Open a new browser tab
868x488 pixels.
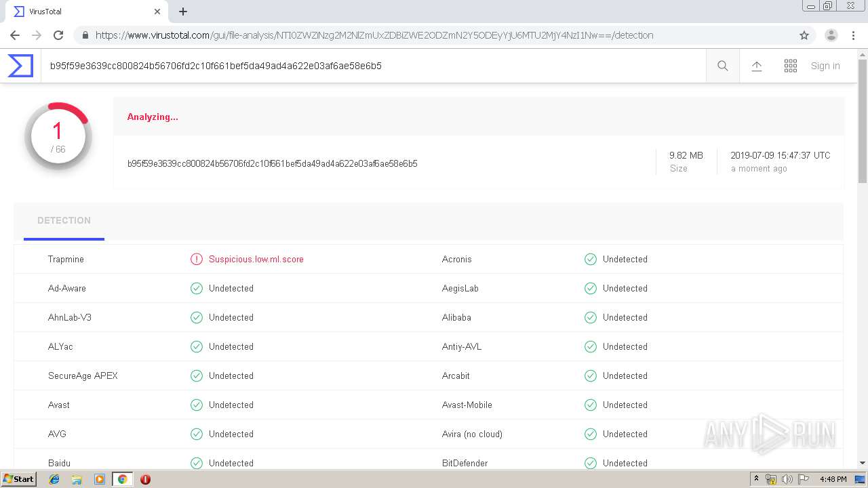183,12
